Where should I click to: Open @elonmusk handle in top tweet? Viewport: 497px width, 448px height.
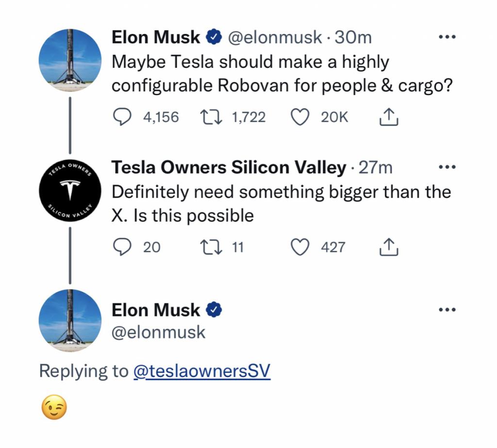click(x=275, y=37)
